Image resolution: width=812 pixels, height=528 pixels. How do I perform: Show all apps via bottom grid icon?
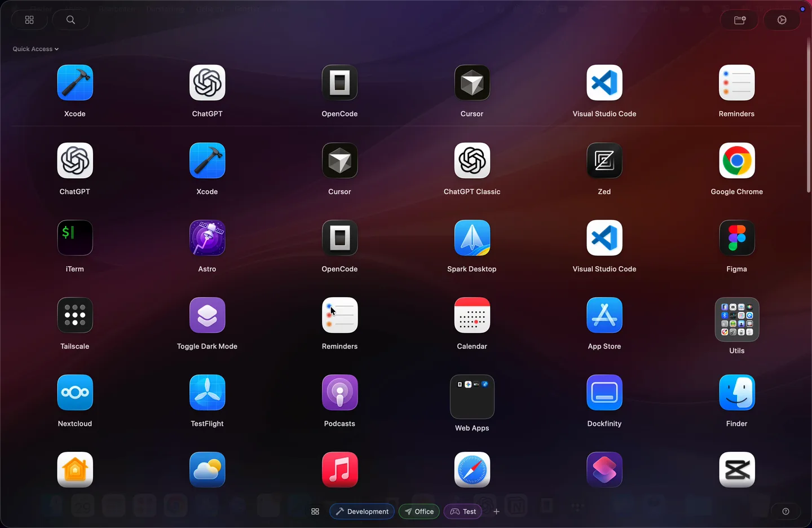click(315, 512)
